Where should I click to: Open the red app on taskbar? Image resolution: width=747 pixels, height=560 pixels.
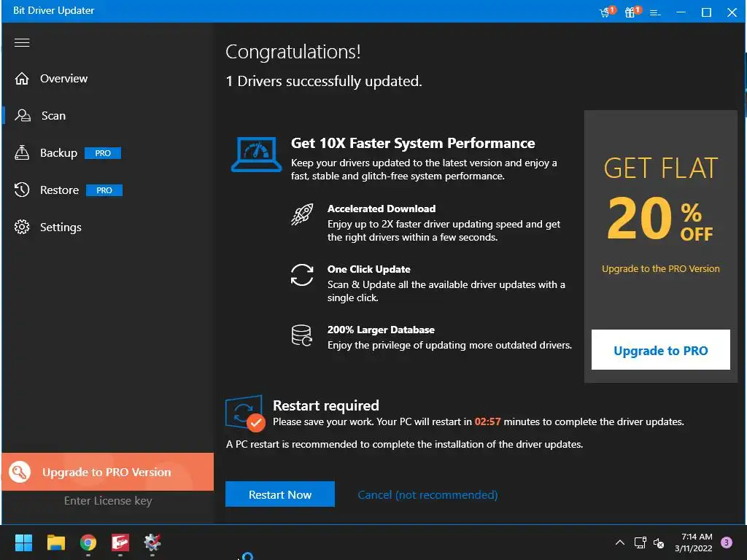[120, 542]
